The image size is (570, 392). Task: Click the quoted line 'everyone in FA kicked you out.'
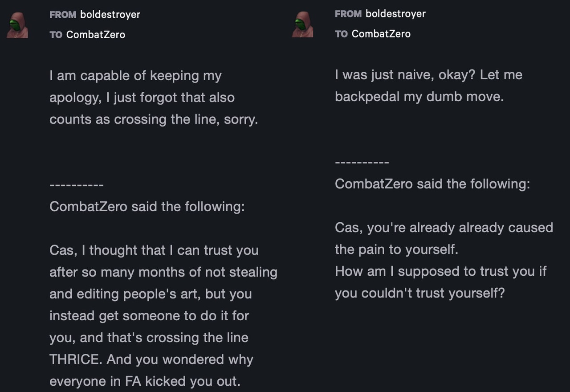(x=145, y=382)
